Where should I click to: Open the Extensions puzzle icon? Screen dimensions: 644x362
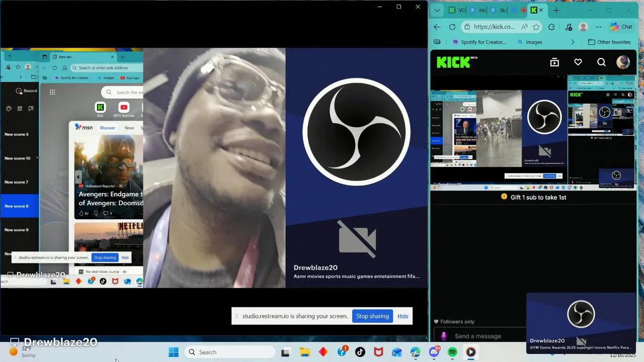(x=551, y=27)
